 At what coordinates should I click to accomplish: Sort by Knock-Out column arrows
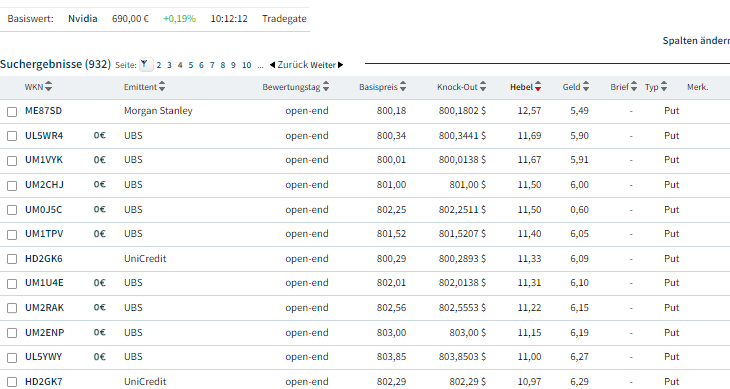coord(483,87)
